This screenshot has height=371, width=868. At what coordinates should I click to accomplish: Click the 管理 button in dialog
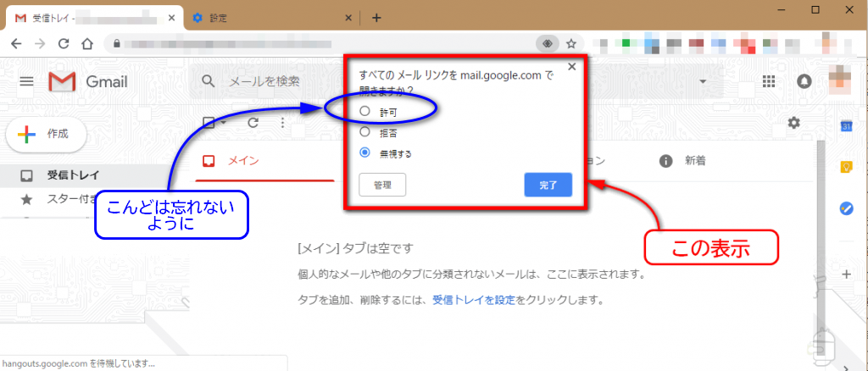point(382,185)
